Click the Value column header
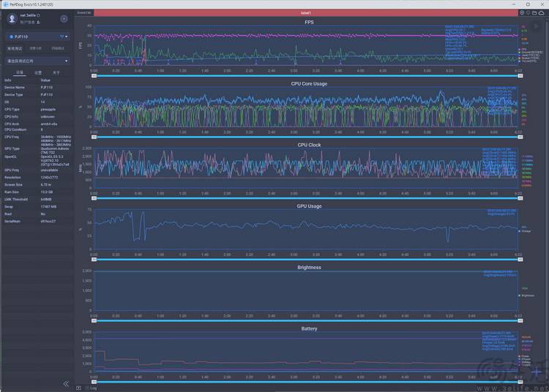549x392 pixels. [45, 80]
